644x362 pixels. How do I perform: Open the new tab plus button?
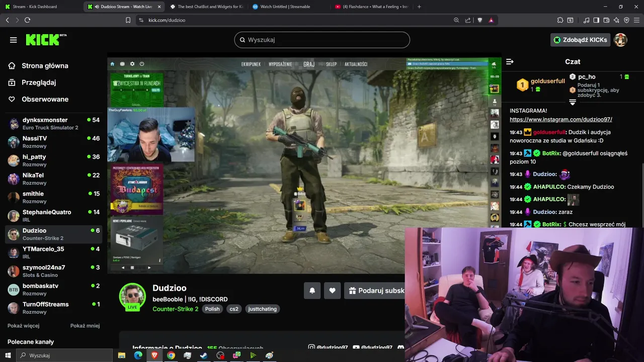pos(419,7)
